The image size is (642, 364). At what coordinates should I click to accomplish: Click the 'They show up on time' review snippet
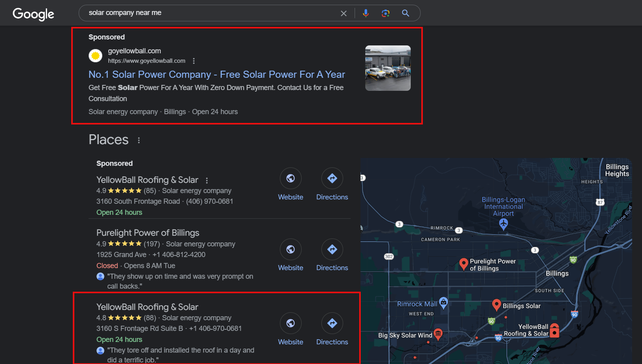tap(180, 281)
